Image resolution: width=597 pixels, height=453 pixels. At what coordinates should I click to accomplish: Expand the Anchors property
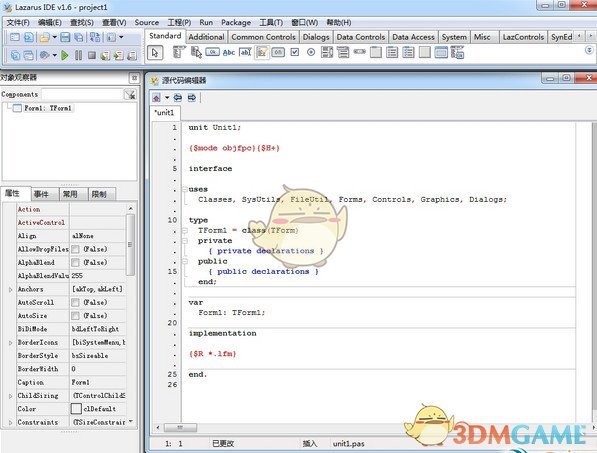(x=11, y=290)
